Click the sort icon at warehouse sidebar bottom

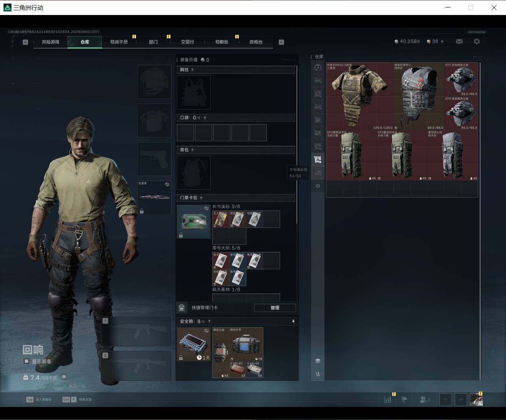tap(318, 374)
